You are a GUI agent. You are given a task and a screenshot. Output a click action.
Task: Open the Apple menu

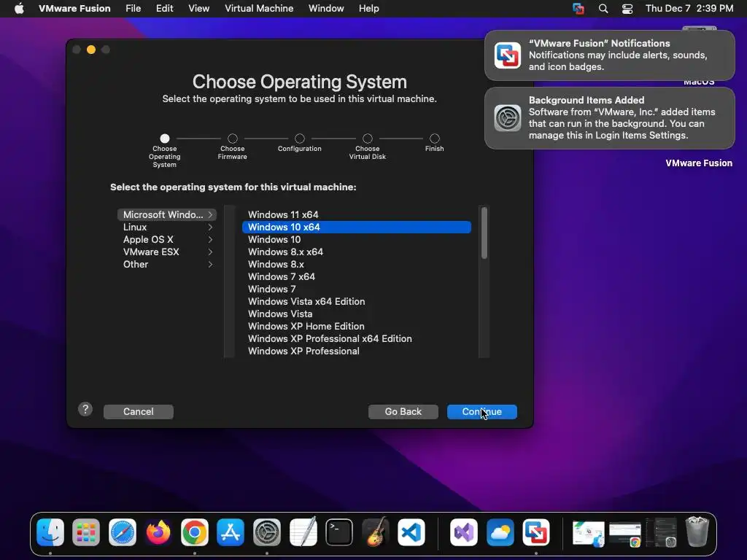[19, 9]
